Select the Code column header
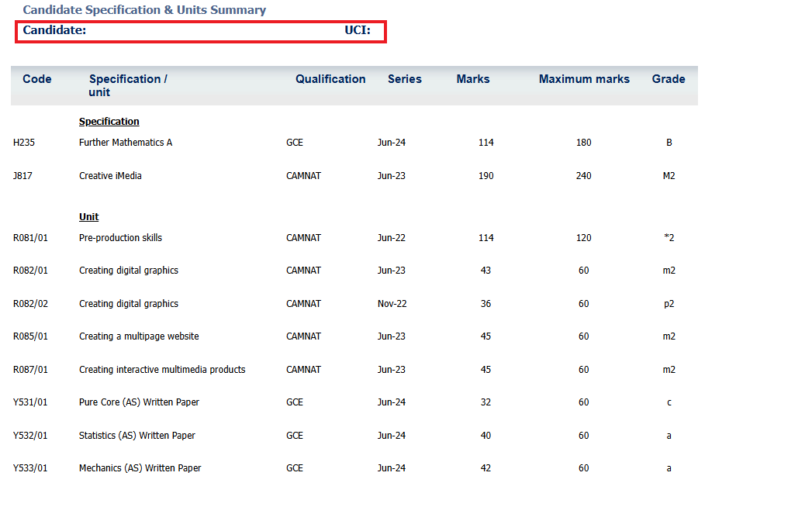The height and width of the screenshot is (507, 812). pos(36,79)
